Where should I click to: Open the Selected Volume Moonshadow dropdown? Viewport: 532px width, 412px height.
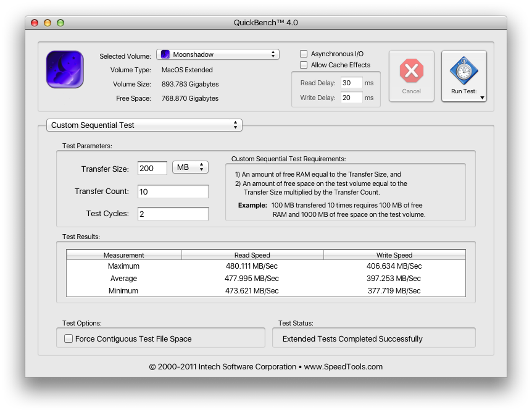[x=217, y=54]
